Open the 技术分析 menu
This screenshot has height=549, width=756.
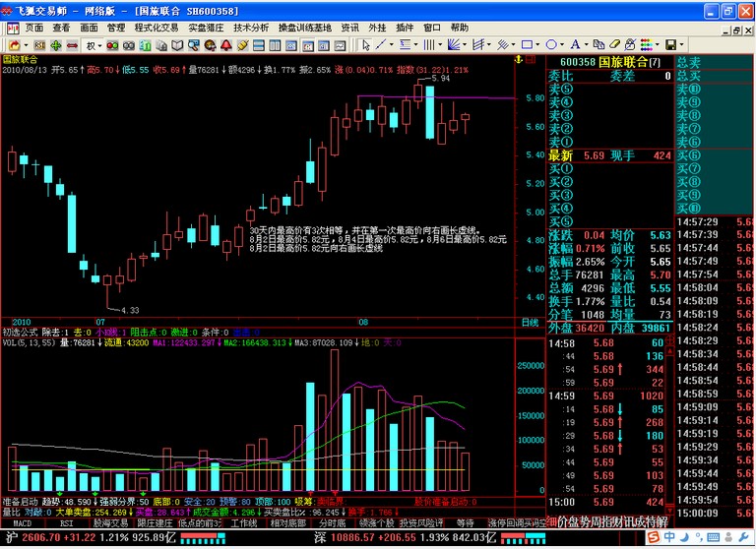(251, 29)
